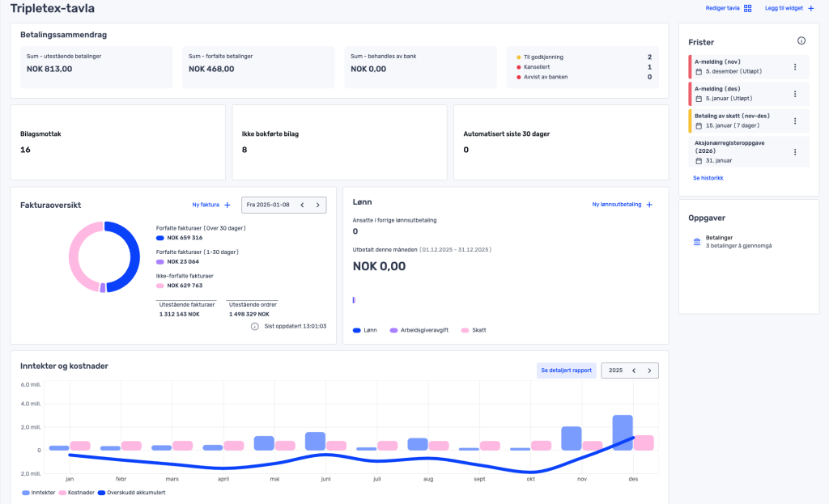829x504 pixels.
Task: Click calendar icon beside 5. januar
Action: pos(699,99)
